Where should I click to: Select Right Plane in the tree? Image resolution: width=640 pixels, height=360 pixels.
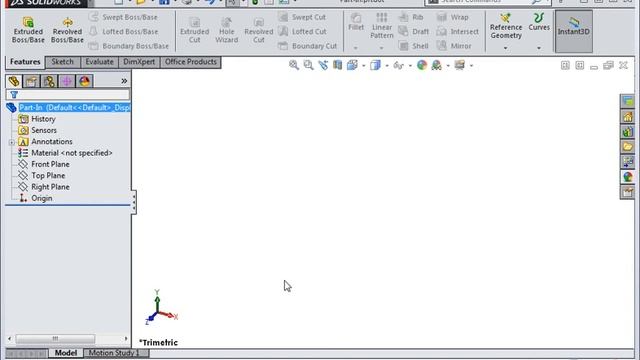[50, 187]
